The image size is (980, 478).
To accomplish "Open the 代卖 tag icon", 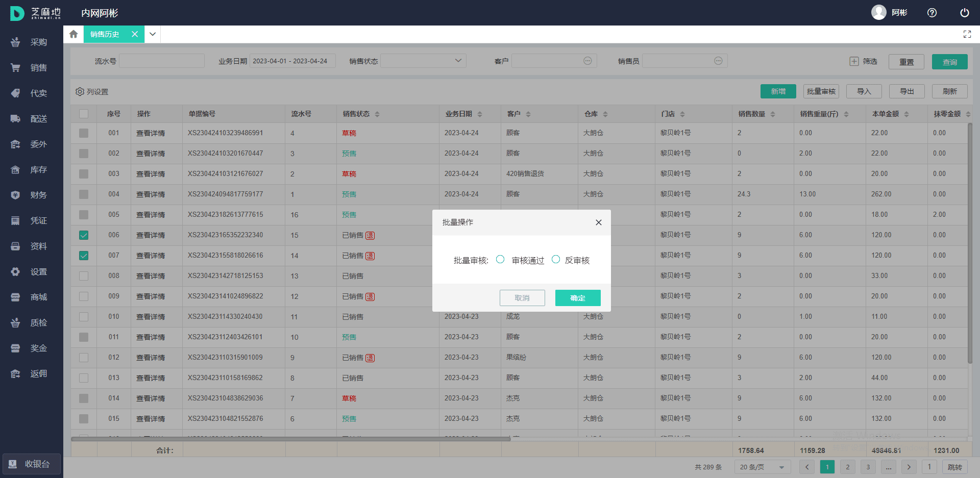I will coord(15,93).
